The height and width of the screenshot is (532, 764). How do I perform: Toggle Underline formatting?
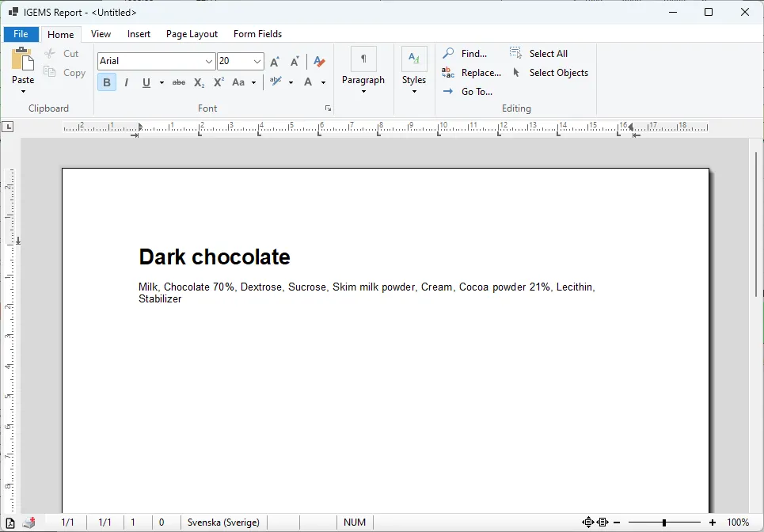coord(146,82)
